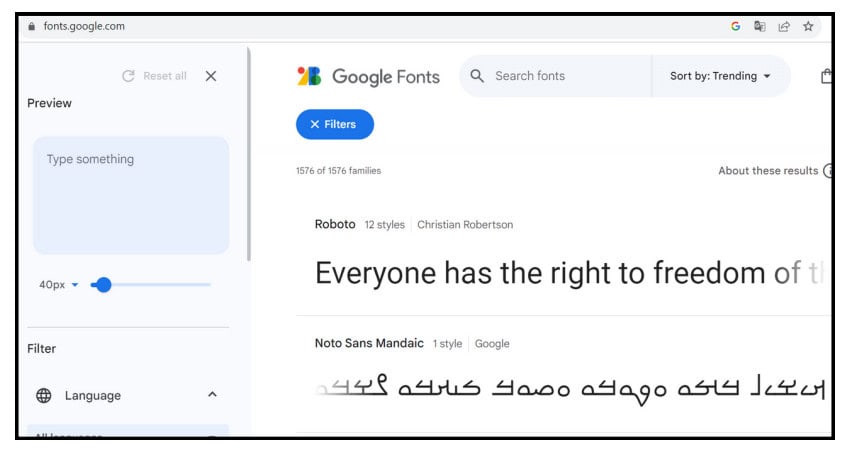Open the Sort by Trending dropdown
This screenshot has height=450, width=851.
(720, 76)
